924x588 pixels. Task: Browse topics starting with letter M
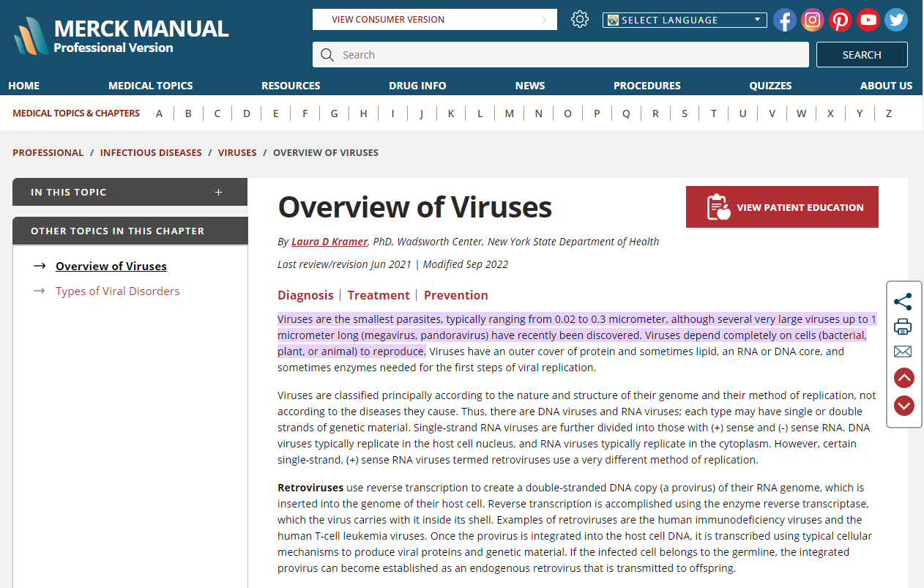click(x=509, y=113)
